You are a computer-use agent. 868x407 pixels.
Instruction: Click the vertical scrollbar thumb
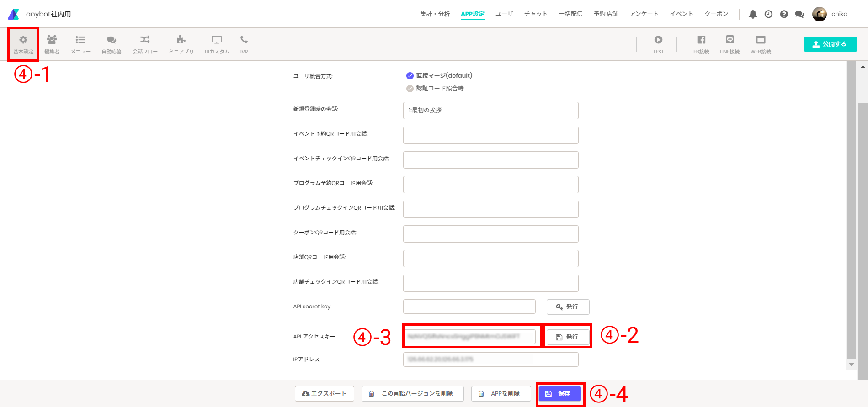[x=863, y=240]
